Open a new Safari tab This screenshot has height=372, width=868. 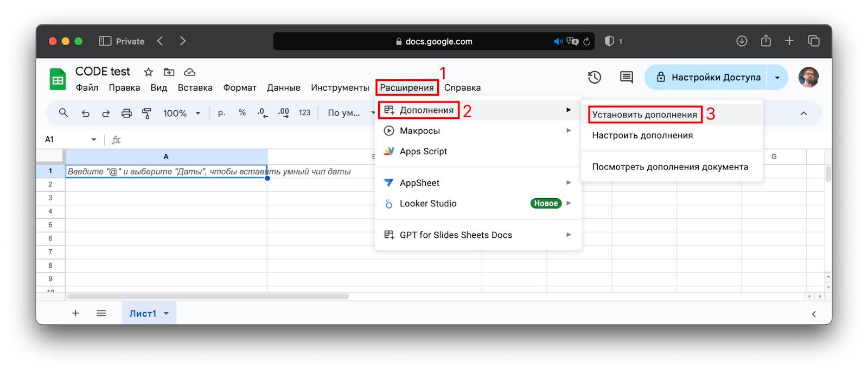(789, 41)
